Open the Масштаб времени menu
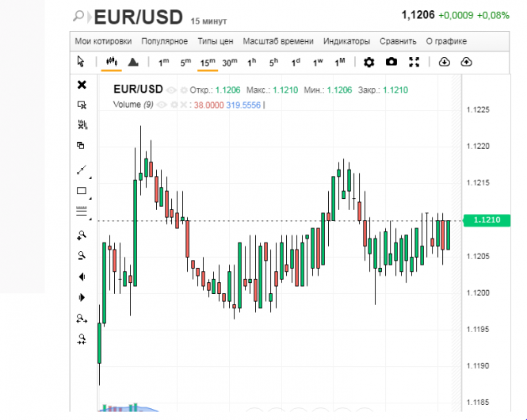 pos(278,41)
